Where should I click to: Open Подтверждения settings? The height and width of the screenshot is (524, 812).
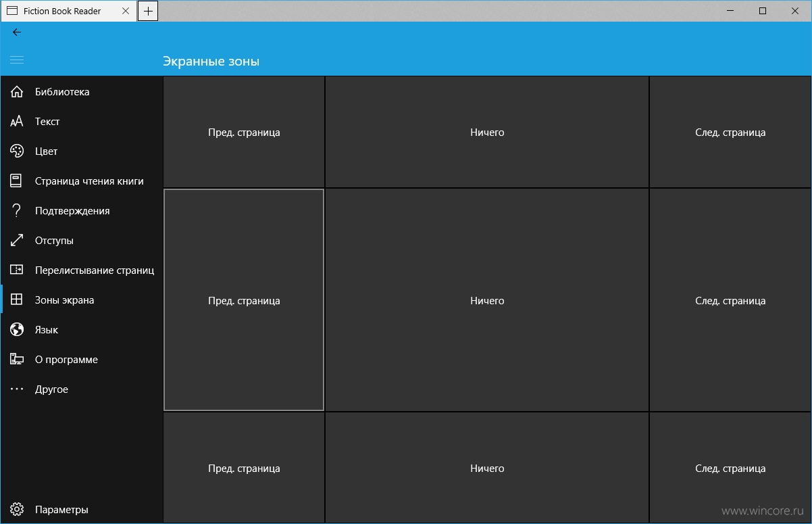(82, 211)
